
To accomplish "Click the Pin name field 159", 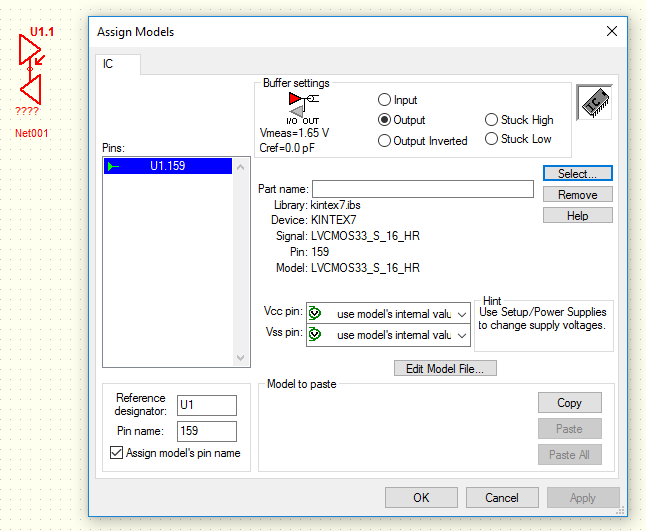I will [x=207, y=431].
